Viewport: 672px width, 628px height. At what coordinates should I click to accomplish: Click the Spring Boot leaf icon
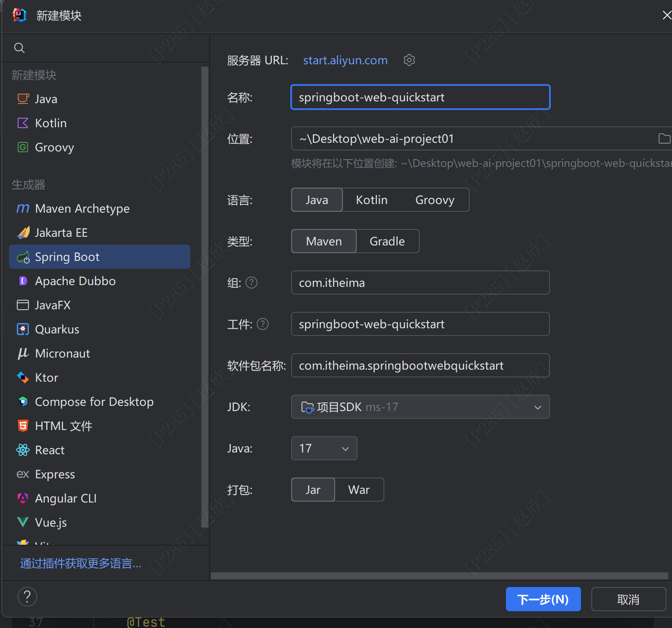click(x=23, y=257)
